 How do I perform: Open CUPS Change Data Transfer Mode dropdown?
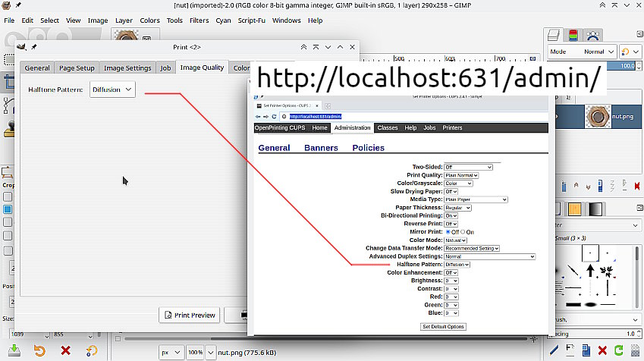click(x=472, y=249)
